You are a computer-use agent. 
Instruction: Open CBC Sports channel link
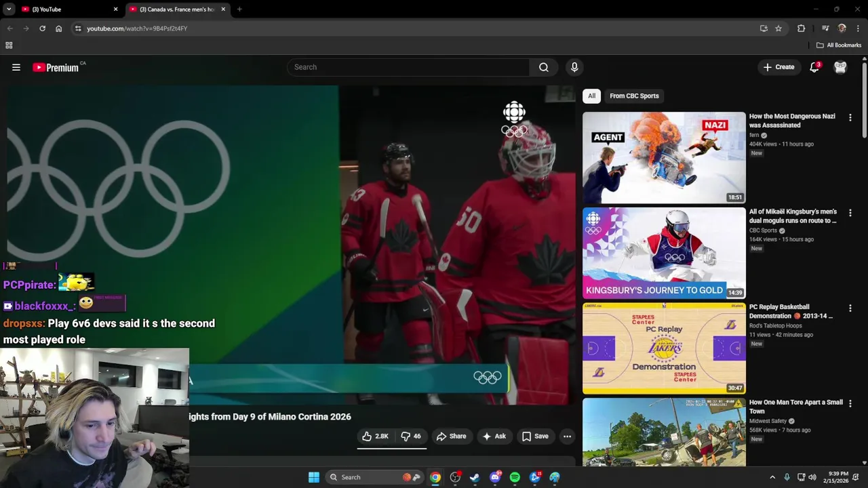[763, 230]
